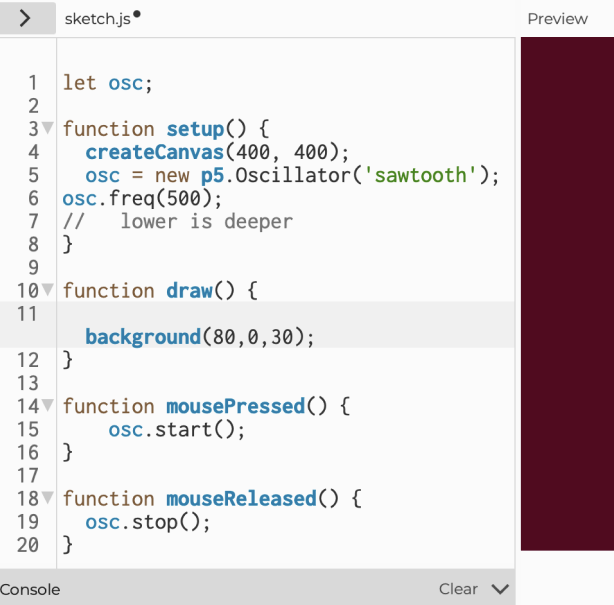Place cursor on osc.freq(500) line
Viewport: 614px width, 605px height.
point(138,199)
